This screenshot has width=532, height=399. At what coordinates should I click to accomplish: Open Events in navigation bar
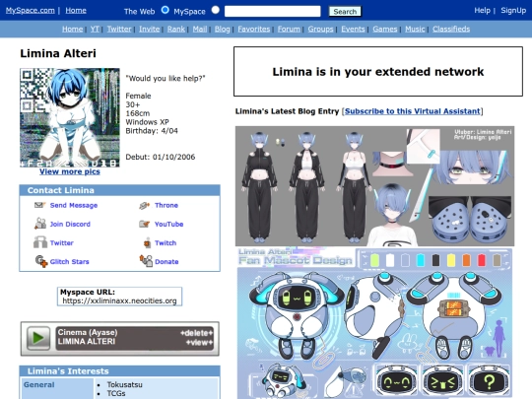pos(353,29)
